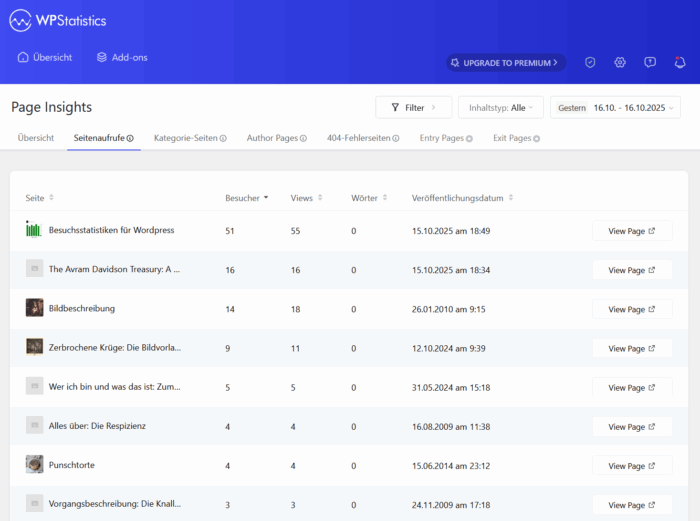Open the Inhaltstyp dropdown
Screen dimensions: 700x521
point(500,107)
